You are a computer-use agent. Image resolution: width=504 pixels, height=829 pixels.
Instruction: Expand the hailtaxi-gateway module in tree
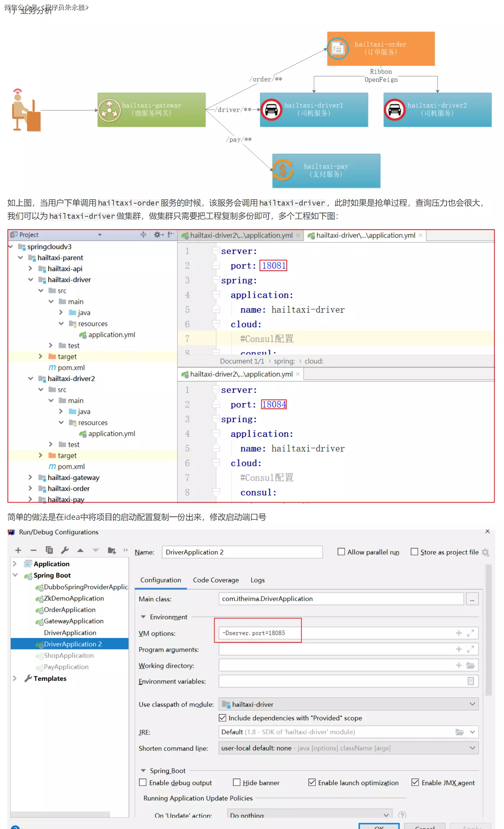coord(30,477)
